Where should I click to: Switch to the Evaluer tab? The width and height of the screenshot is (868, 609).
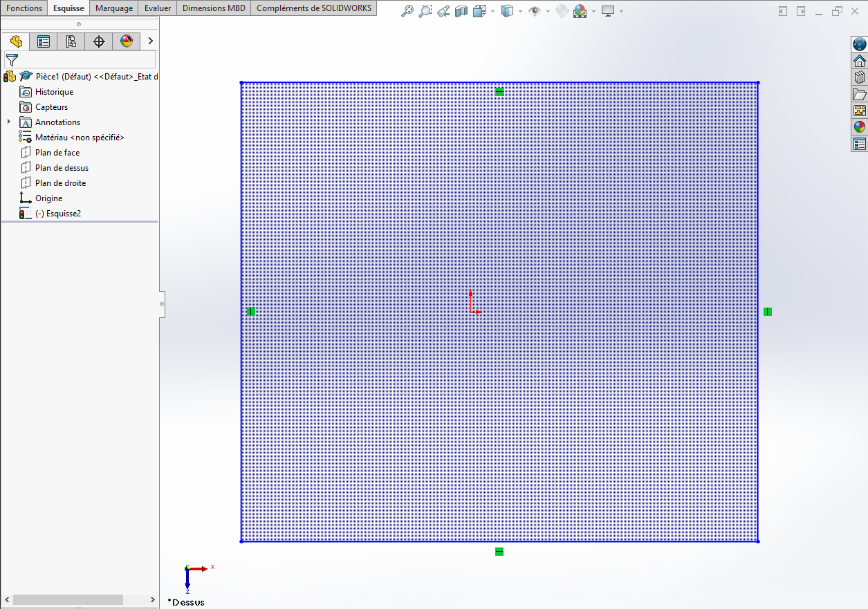point(158,8)
